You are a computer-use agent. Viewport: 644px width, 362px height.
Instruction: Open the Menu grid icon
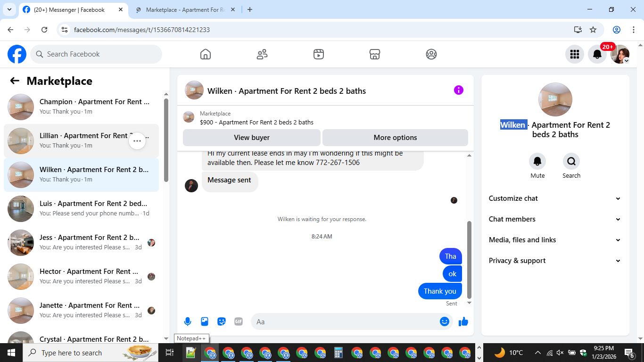574,54
